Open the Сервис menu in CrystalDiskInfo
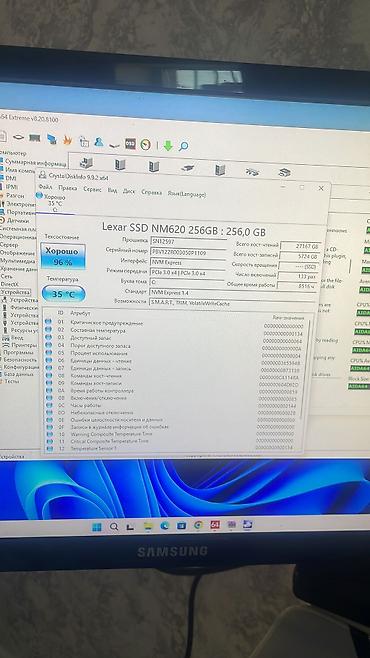Screen dimensions: 370x658 pos(92,190)
